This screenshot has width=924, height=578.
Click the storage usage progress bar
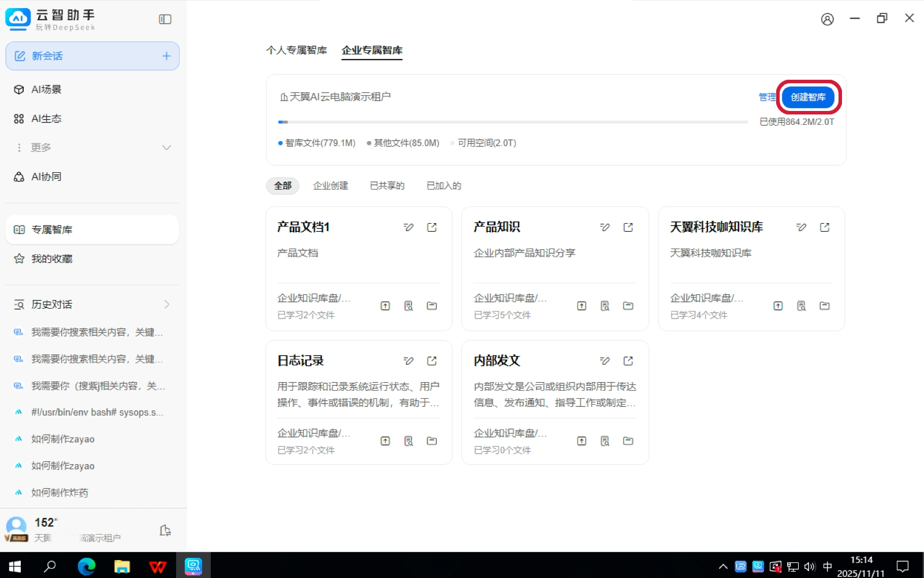pos(512,122)
